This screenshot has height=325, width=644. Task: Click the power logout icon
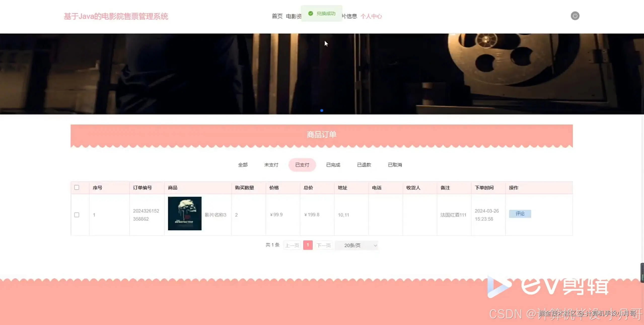pyautogui.click(x=575, y=16)
